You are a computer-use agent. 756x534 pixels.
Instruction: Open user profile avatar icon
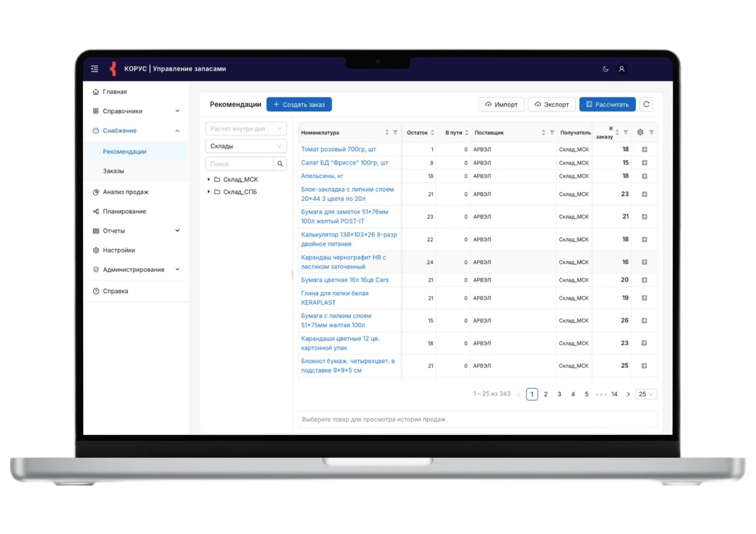(x=621, y=69)
